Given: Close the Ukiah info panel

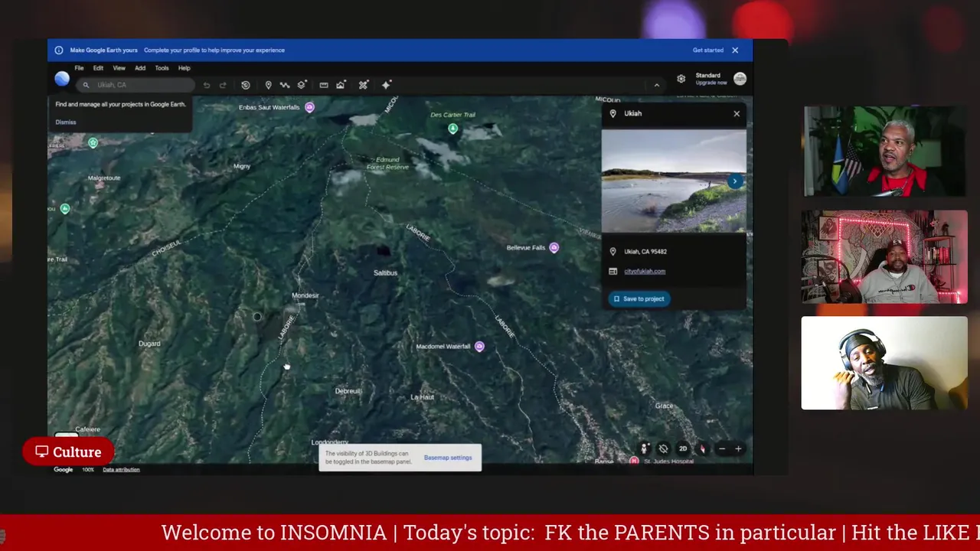Looking at the screenshot, I should click(737, 114).
